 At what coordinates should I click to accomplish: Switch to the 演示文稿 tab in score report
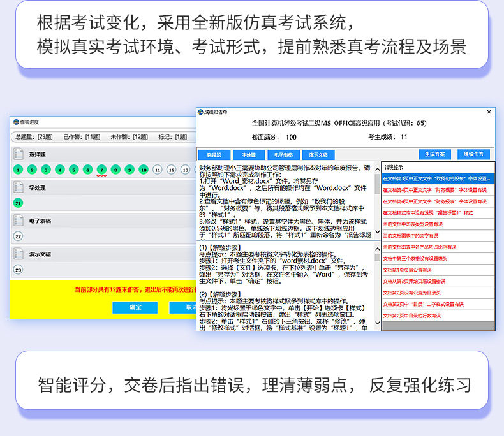(318, 155)
